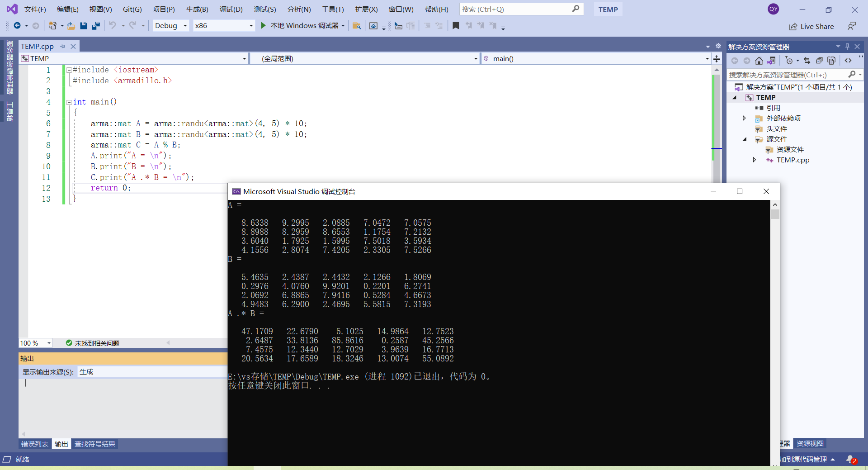Image resolution: width=868 pixels, height=470 pixels.
Task: Collapse the main() function outline toggle
Action: tap(69, 102)
